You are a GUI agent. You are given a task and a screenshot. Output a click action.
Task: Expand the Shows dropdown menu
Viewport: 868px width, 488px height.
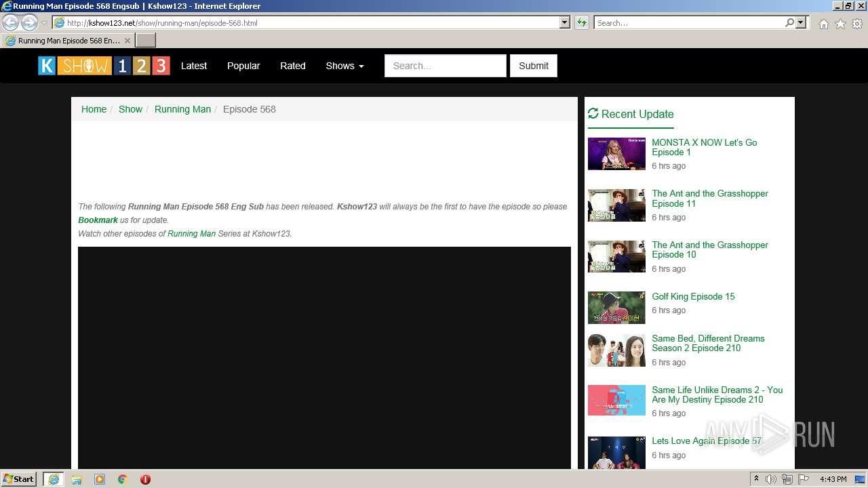pyautogui.click(x=344, y=66)
